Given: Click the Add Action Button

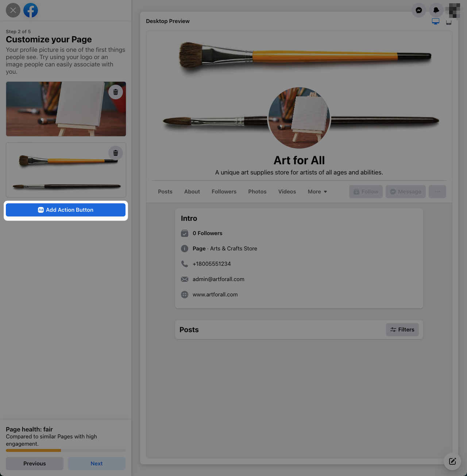Looking at the screenshot, I should coord(66,210).
